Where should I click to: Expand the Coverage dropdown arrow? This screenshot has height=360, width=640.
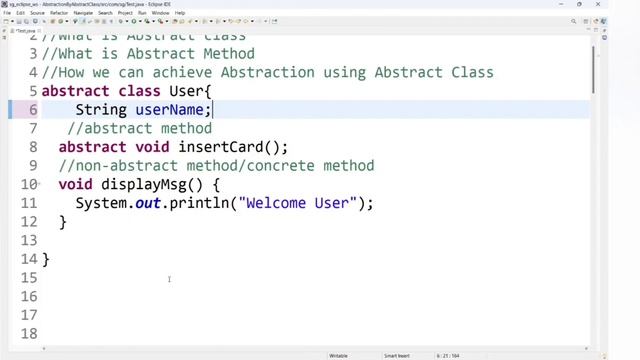point(153,21)
